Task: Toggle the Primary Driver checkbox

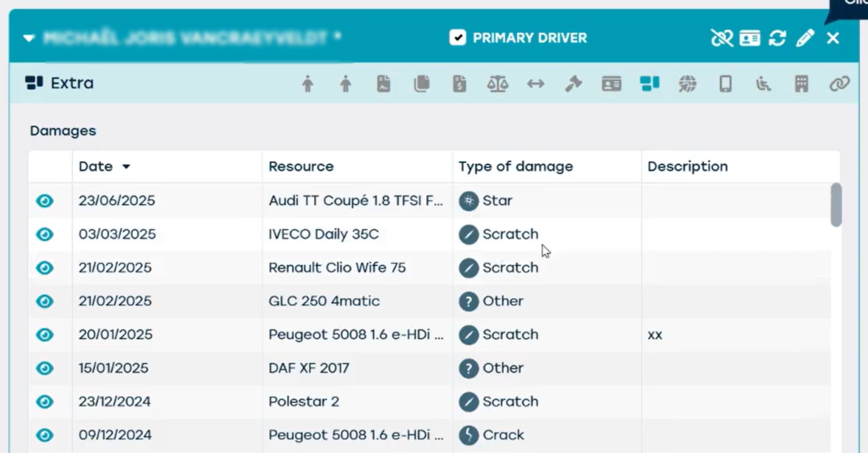Action: (x=457, y=38)
